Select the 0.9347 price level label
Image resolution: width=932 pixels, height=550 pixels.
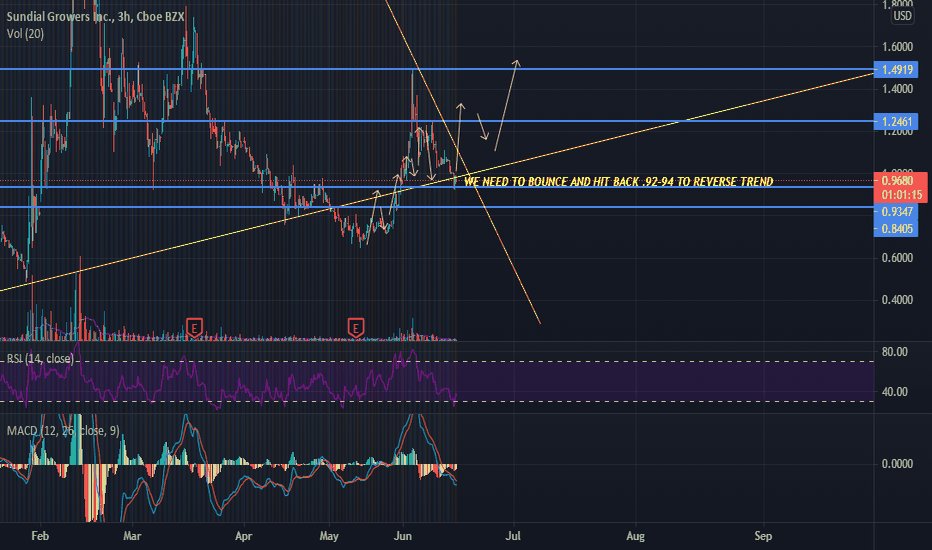(x=896, y=212)
